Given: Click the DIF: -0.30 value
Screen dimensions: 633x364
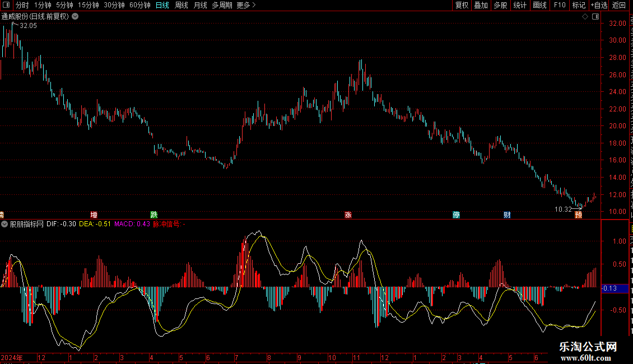Looking at the screenshot, I should coord(61,224).
